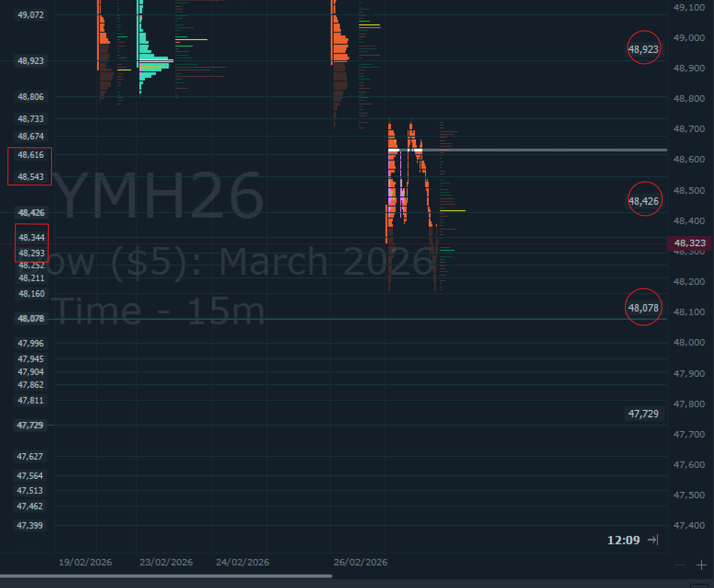
Task: Click the circled 48,426 level label on right
Action: point(643,201)
